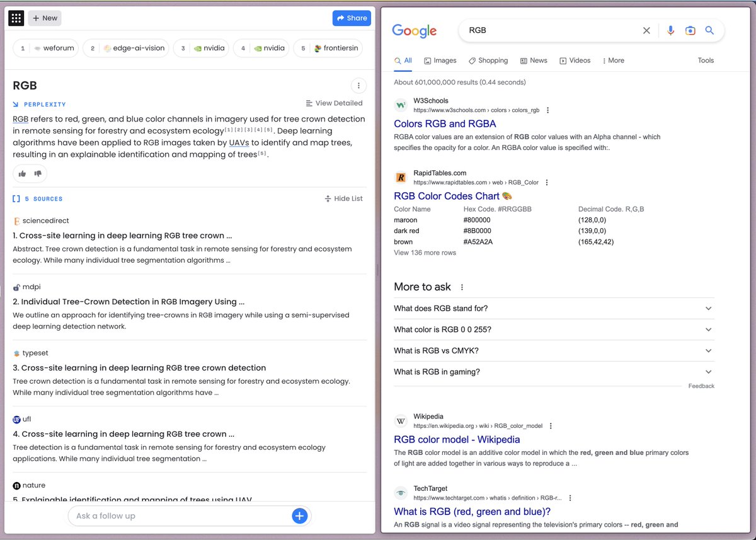756x540 pixels.
Task: Click the nature source icon
Action: click(16, 486)
